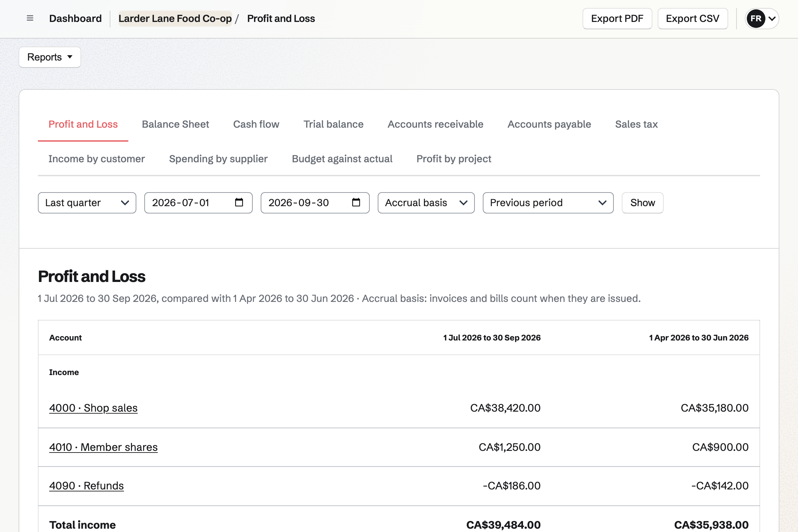798x532 pixels.
Task: Open the 4010 · Member shares account
Action: [103, 447]
